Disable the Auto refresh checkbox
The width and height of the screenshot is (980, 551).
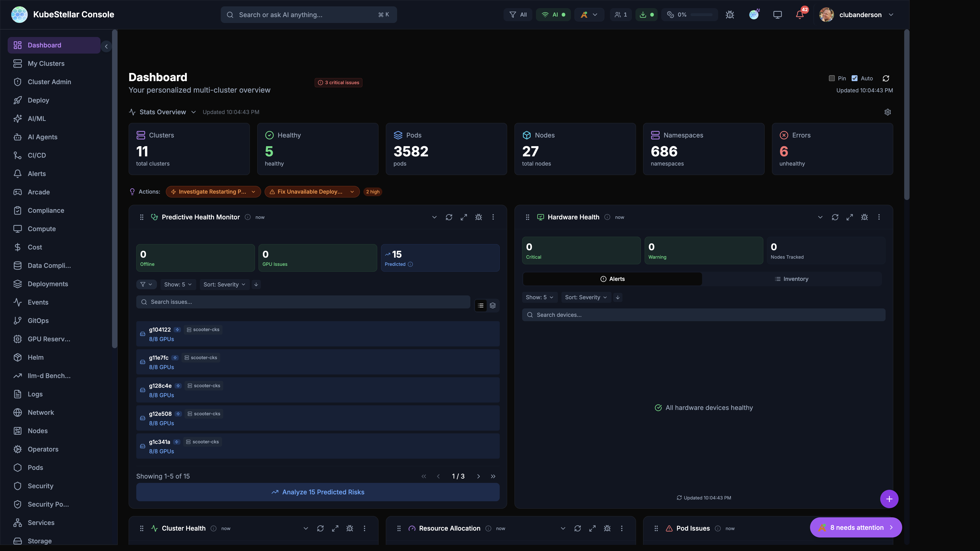click(854, 78)
